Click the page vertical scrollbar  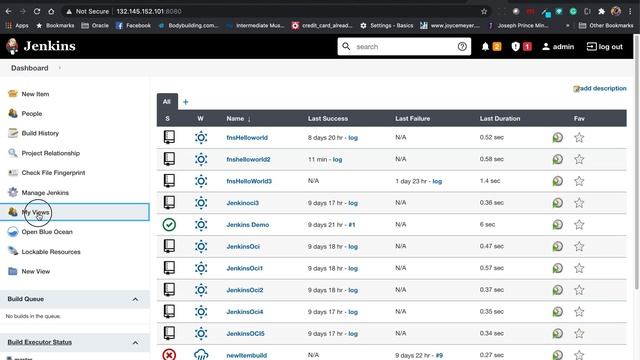636,163
